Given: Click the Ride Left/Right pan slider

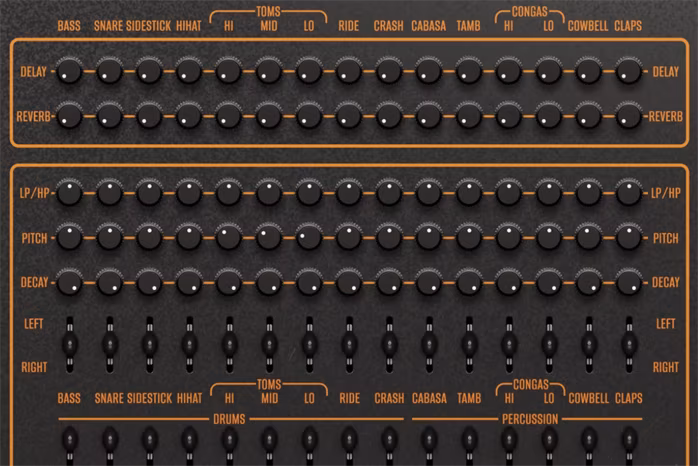Looking at the screenshot, I should pos(349,344).
